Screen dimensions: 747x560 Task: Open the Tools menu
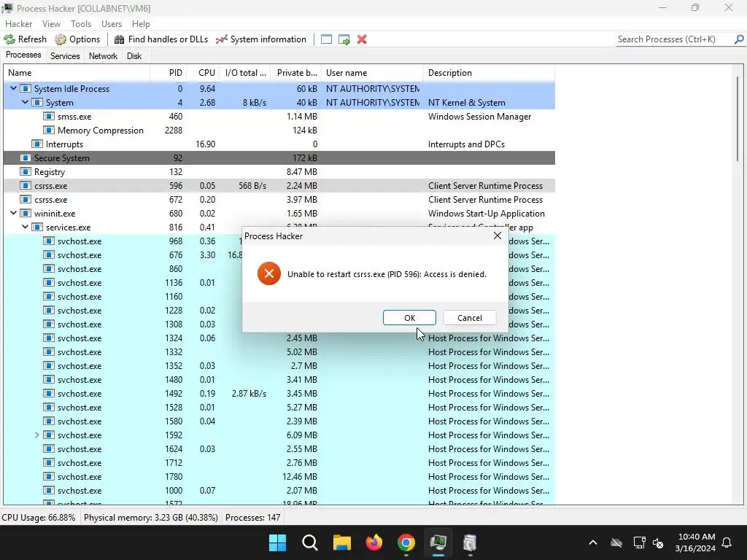coord(81,24)
